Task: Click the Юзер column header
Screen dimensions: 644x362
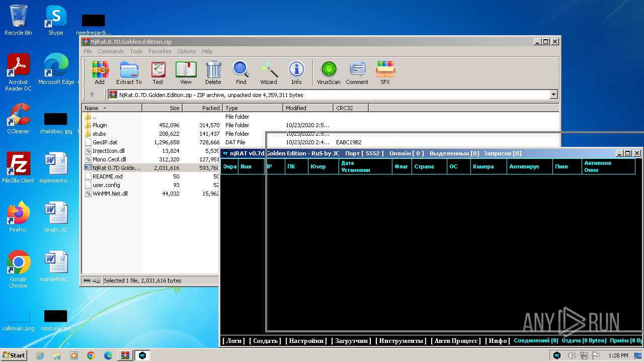Action: coord(323,166)
